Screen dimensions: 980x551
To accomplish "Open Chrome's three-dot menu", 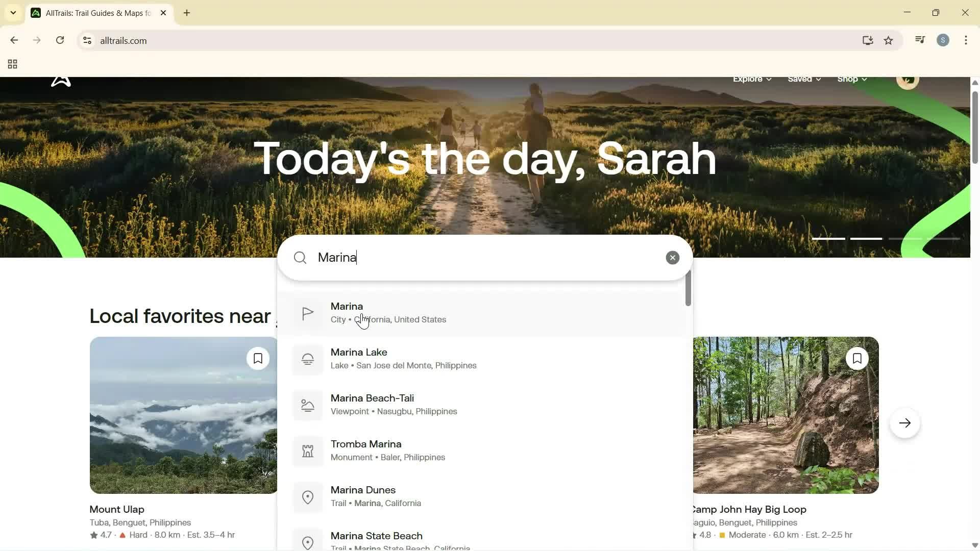I will [x=966, y=40].
